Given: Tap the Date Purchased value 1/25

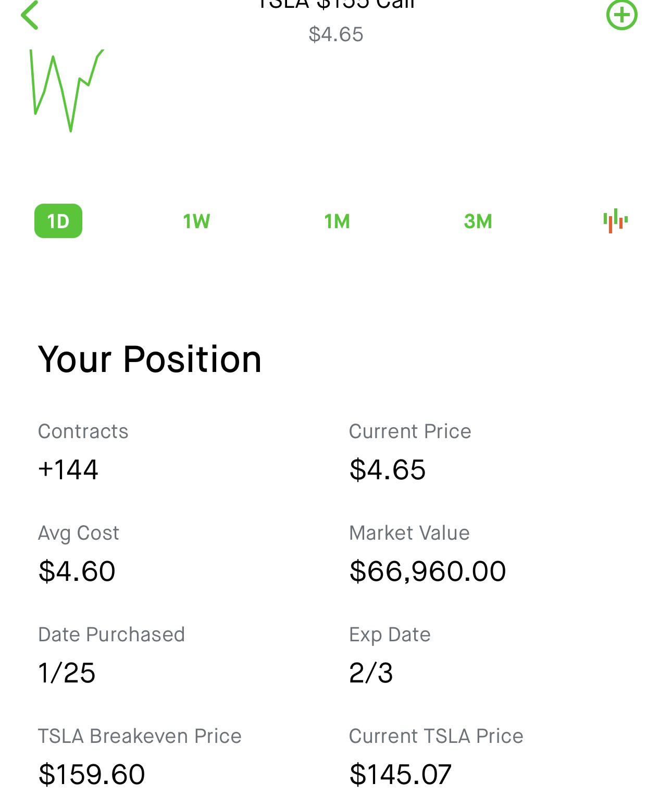Looking at the screenshot, I should [x=67, y=673].
